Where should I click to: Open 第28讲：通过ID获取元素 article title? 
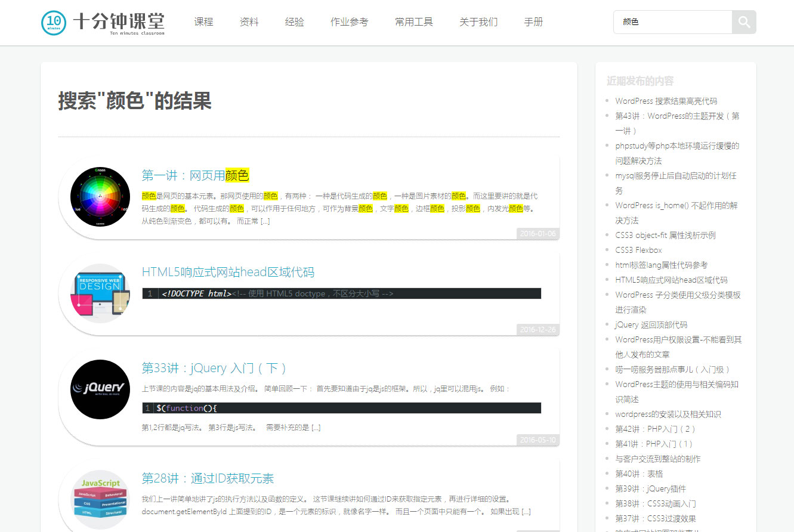208,478
